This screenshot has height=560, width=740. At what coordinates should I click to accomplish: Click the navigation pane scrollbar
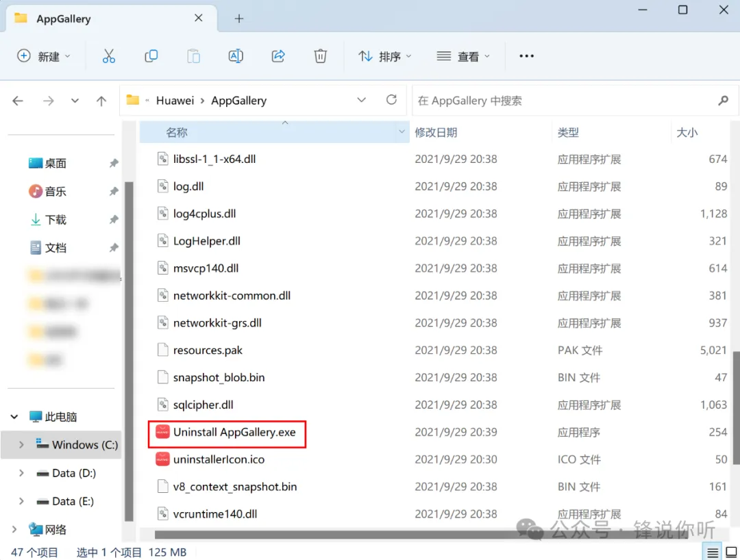coord(128,351)
